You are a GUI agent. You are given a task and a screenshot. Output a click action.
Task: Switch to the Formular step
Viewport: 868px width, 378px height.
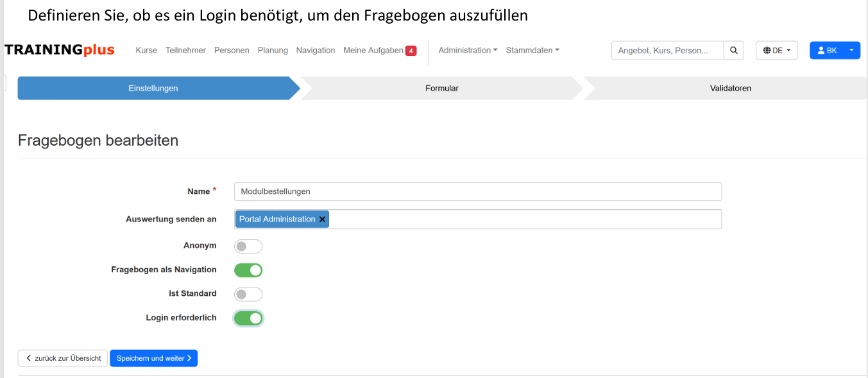click(x=441, y=89)
